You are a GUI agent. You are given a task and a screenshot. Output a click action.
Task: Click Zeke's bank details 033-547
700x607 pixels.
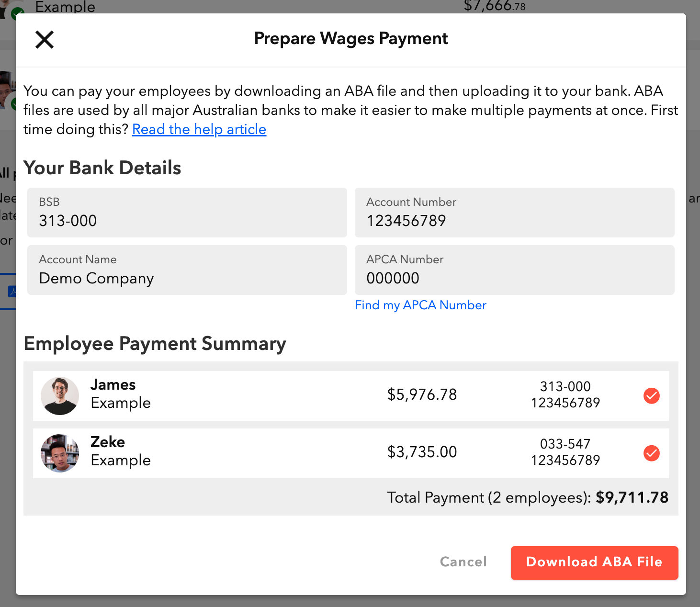[x=565, y=444]
